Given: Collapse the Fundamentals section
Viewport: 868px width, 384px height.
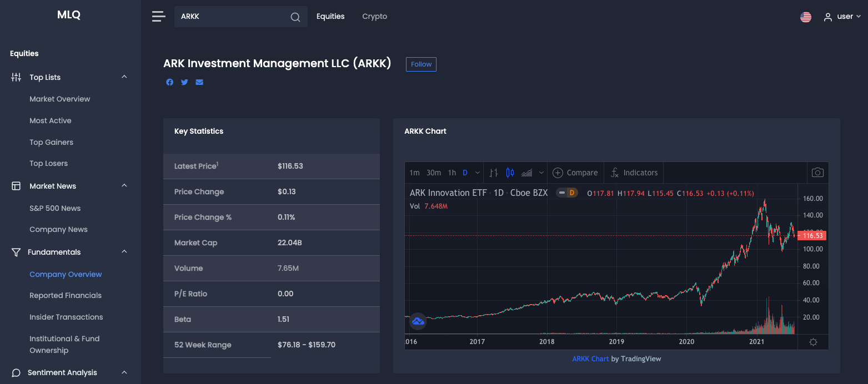Looking at the screenshot, I should (x=124, y=252).
